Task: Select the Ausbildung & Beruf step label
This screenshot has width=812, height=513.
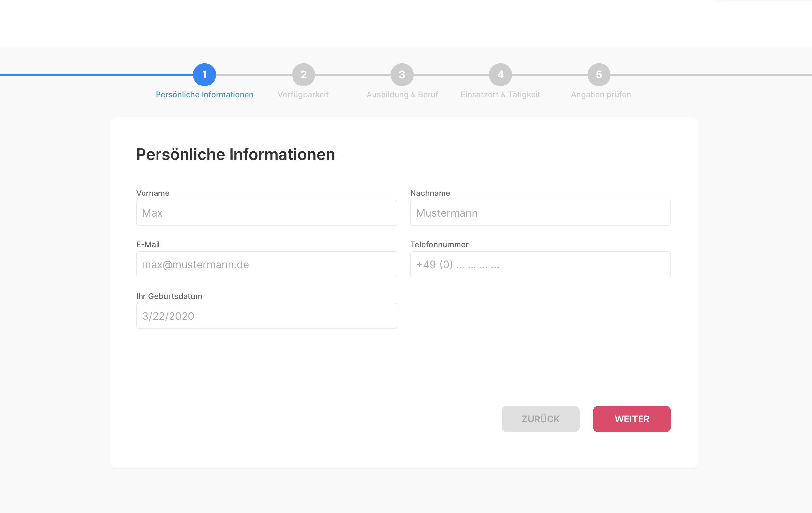Action: pyautogui.click(x=402, y=95)
